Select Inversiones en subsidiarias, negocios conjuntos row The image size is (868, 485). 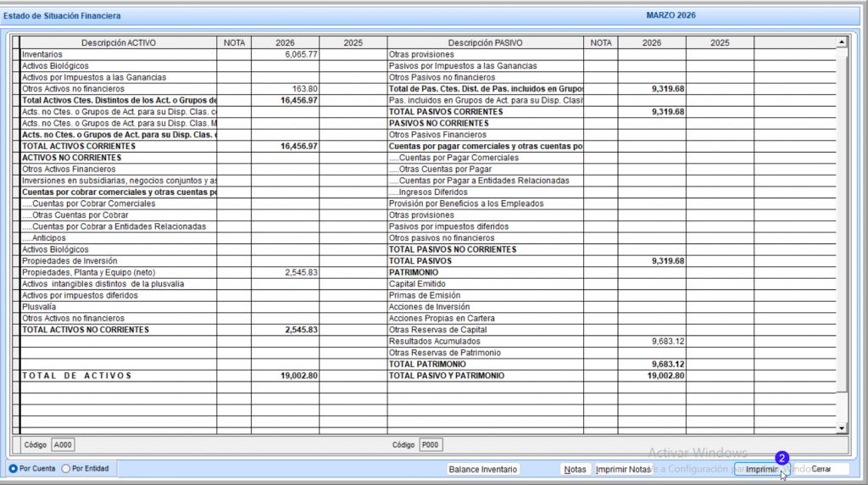click(119, 181)
